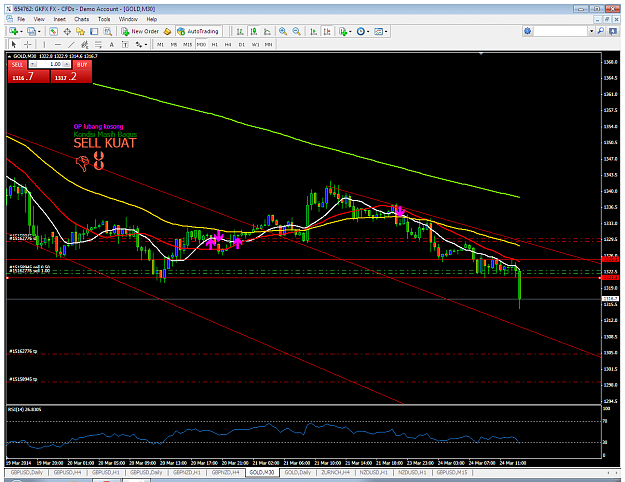Click the search magnifier icon
Image resolution: width=625 pixels, height=482 pixels.
pyautogui.click(x=601, y=31)
